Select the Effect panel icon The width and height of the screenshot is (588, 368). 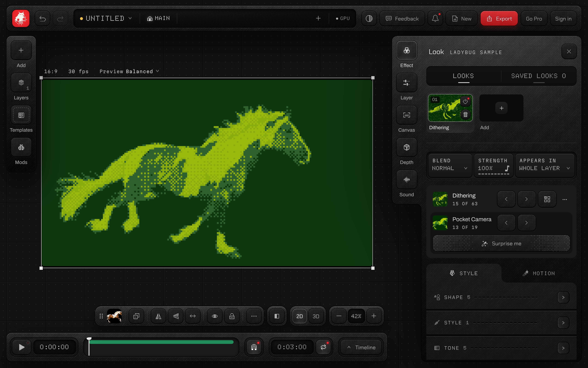pos(407,50)
